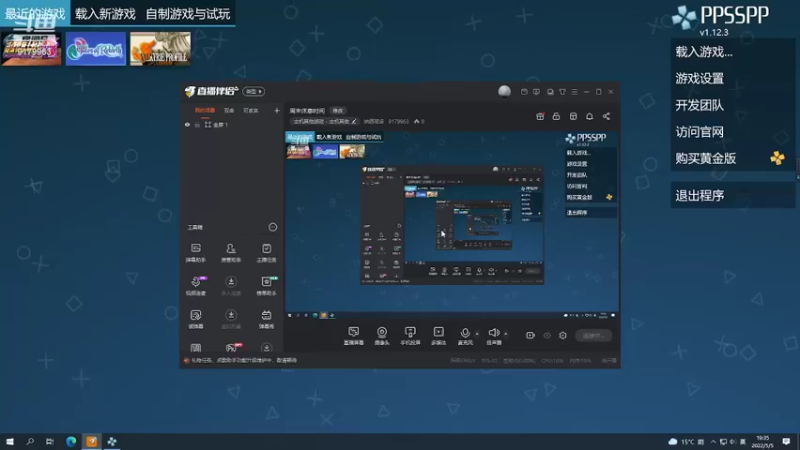Open the game controller tool with red badge

tap(232, 347)
